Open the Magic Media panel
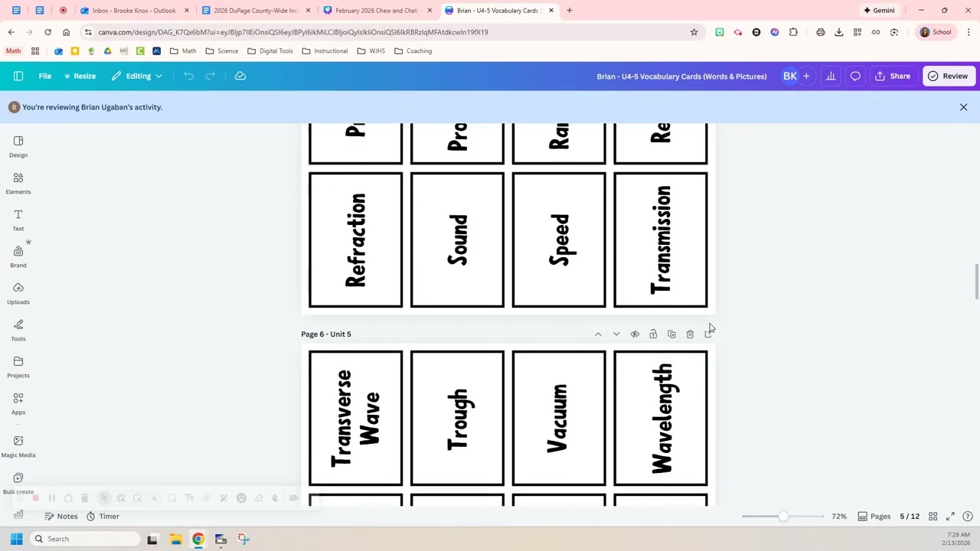 pyautogui.click(x=18, y=446)
